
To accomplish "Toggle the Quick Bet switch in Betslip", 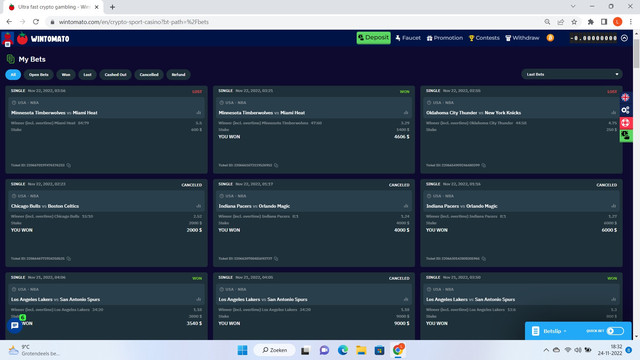I will (615, 331).
